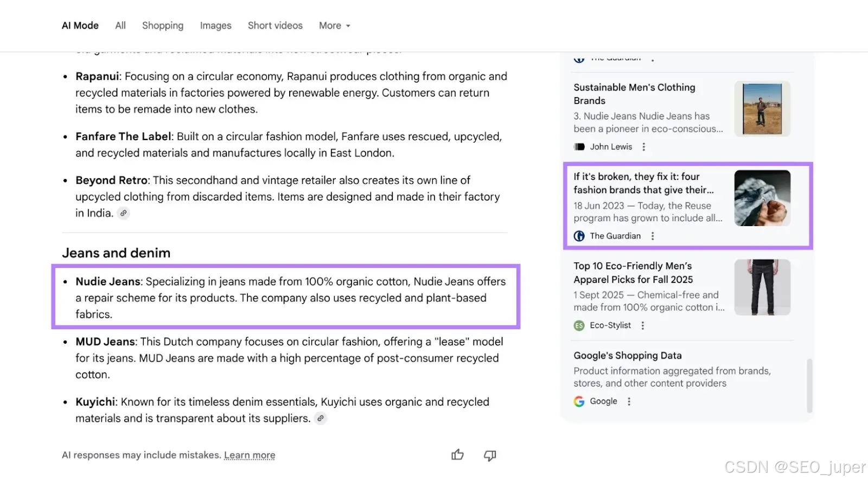The height and width of the screenshot is (482, 868).
Task: Click the Guardian article denim thumbnail
Action: (762, 198)
